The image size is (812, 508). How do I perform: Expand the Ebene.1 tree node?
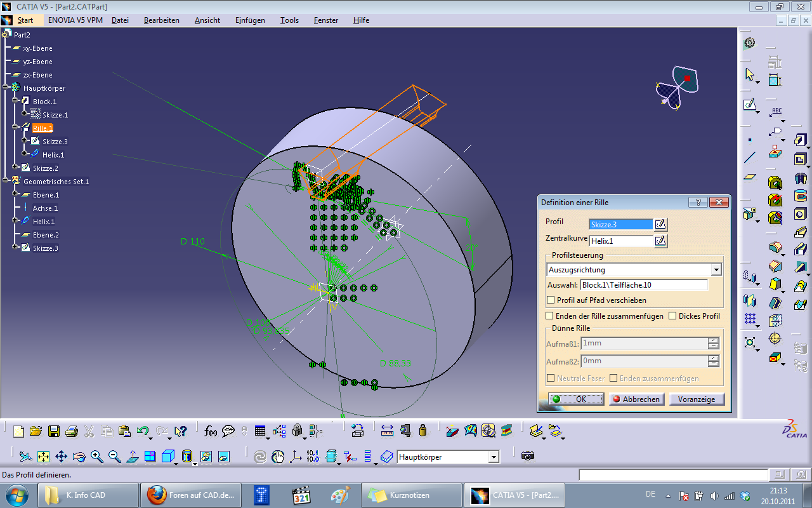15,194
